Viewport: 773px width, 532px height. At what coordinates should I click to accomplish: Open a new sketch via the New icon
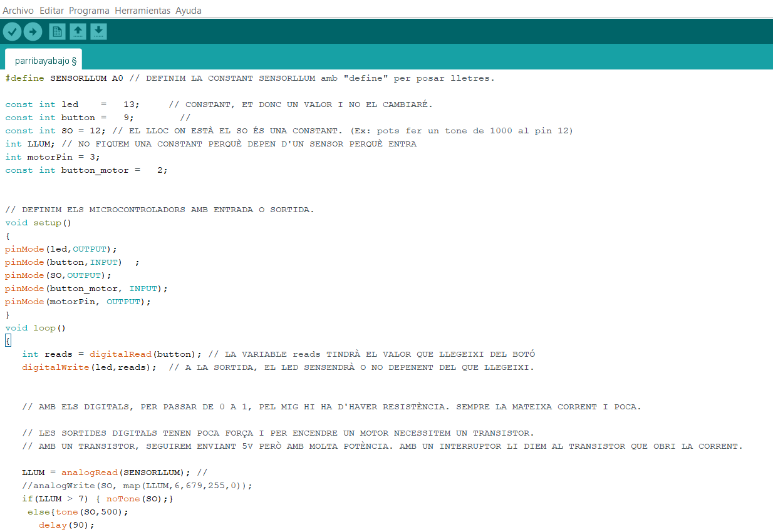(57, 31)
